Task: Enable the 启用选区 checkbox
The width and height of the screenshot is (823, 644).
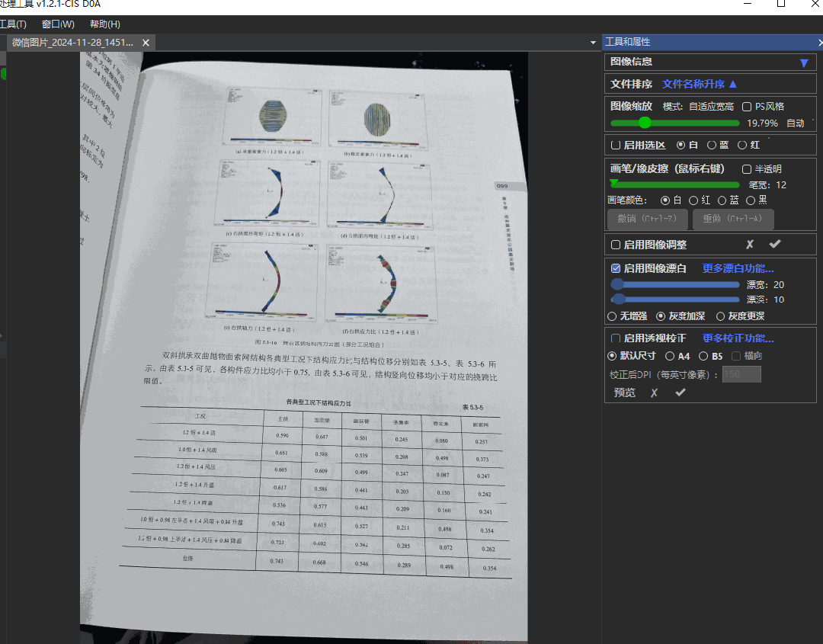Action: [616, 145]
